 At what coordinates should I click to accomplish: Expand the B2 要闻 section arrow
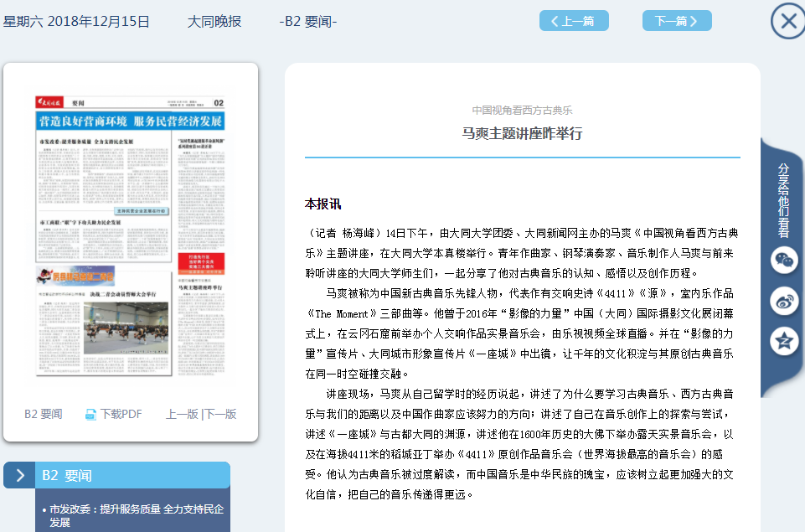coord(19,475)
